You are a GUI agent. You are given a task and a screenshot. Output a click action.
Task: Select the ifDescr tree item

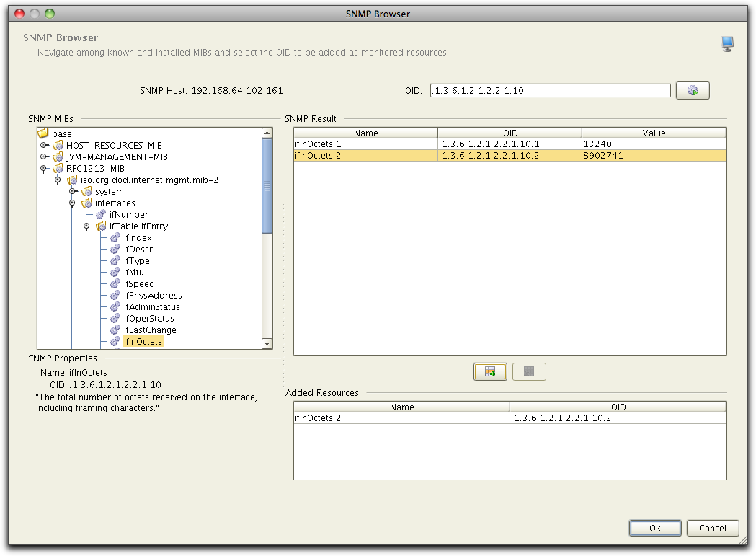tap(138, 249)
